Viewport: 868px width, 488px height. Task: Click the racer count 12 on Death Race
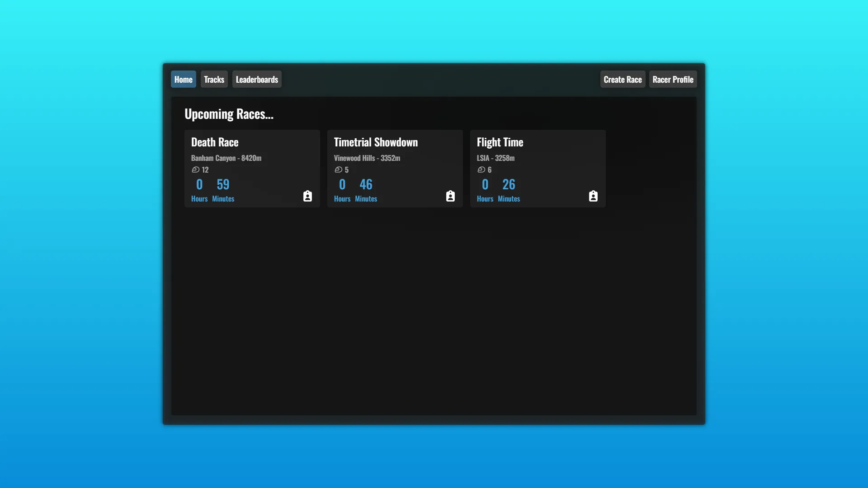(205, 169)
